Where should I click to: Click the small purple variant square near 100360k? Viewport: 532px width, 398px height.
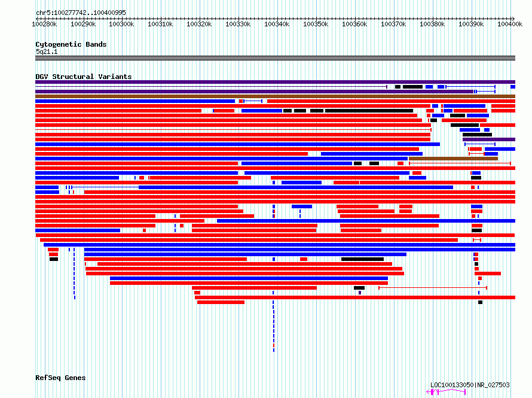(360, 293)
